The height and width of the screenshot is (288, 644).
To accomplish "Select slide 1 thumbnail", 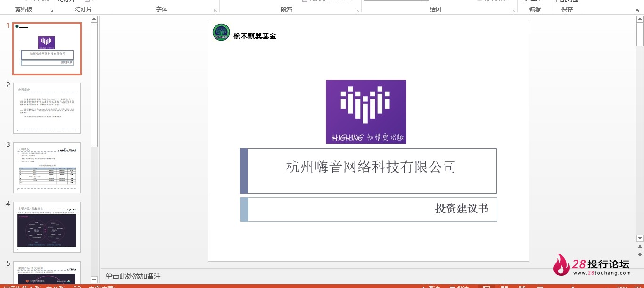I will click(47, 49).
